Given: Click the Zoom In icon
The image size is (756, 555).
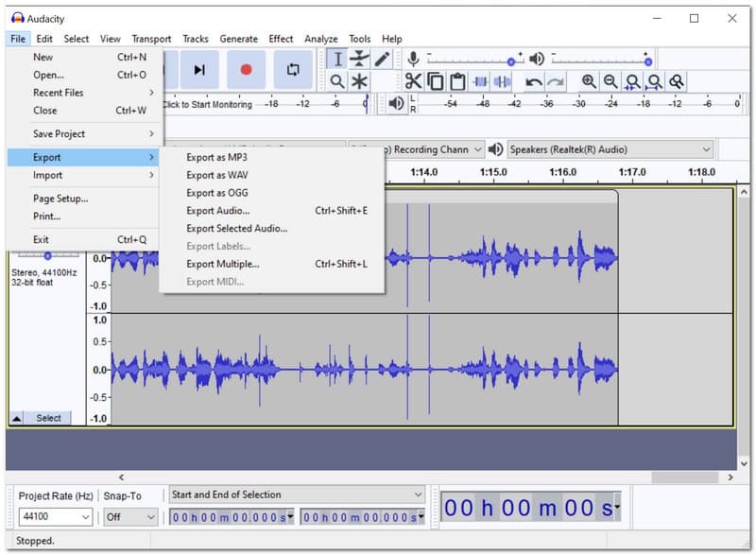Looking at the screenshot, I should [589, 81].
